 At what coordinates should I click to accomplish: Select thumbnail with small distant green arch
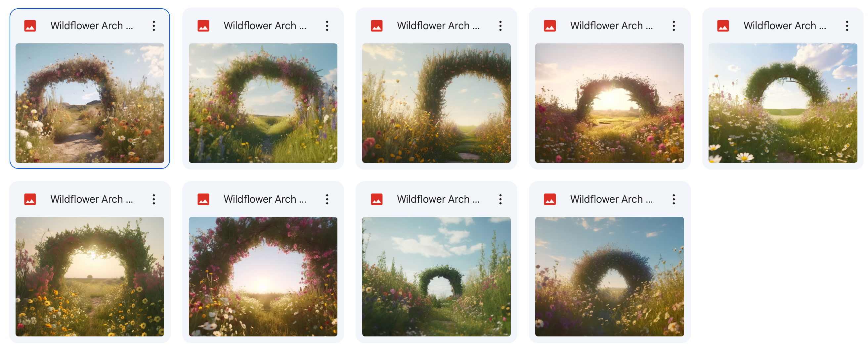[x=436, y=276]
